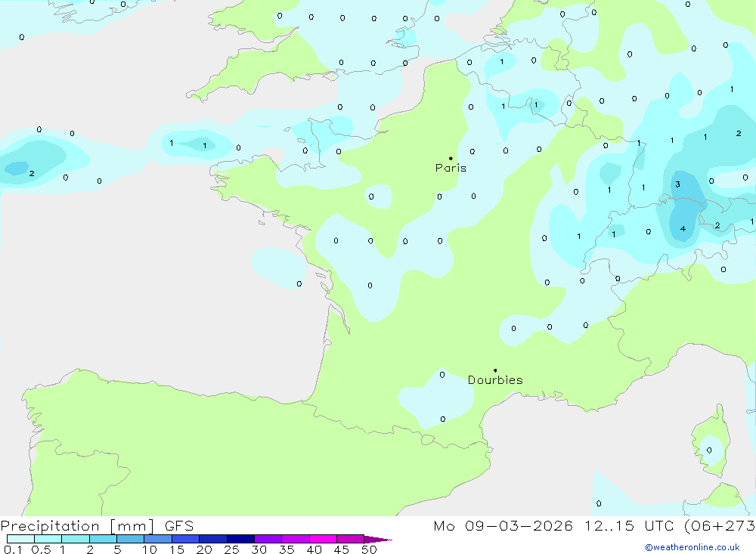Click the precipitation value 4 on map
This screenshot has height=554, width=756.
tap(683, 228)
